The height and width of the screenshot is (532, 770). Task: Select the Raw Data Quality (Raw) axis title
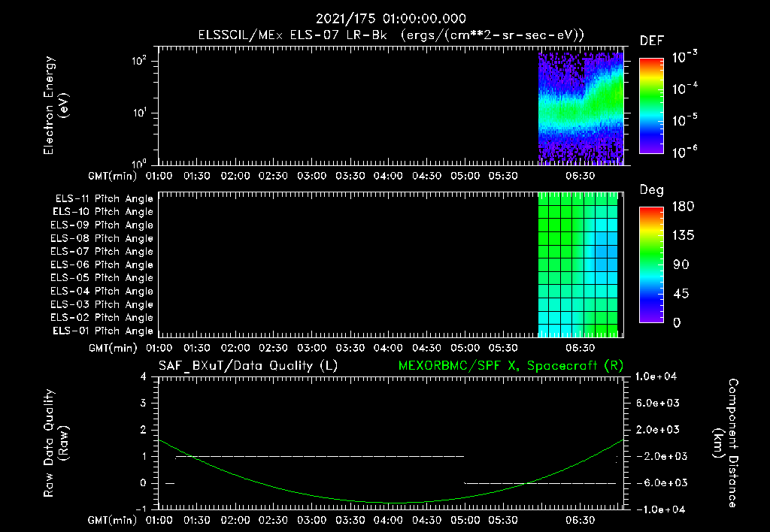[x=56, y=443]
